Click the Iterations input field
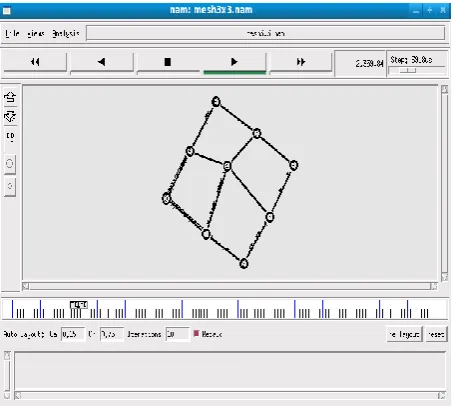453x406 pixels. pyautogui.click(x=178, y=334)
